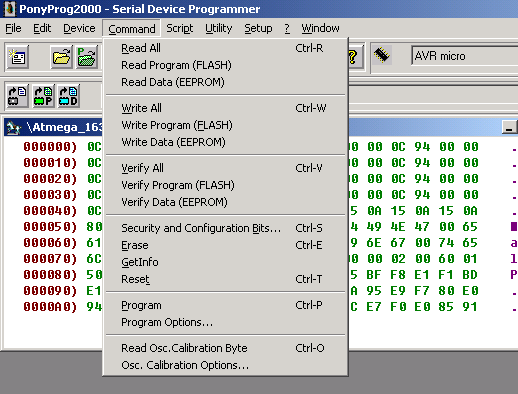
Task: Close the open Command menu
Action: click(x=132, y=29)
